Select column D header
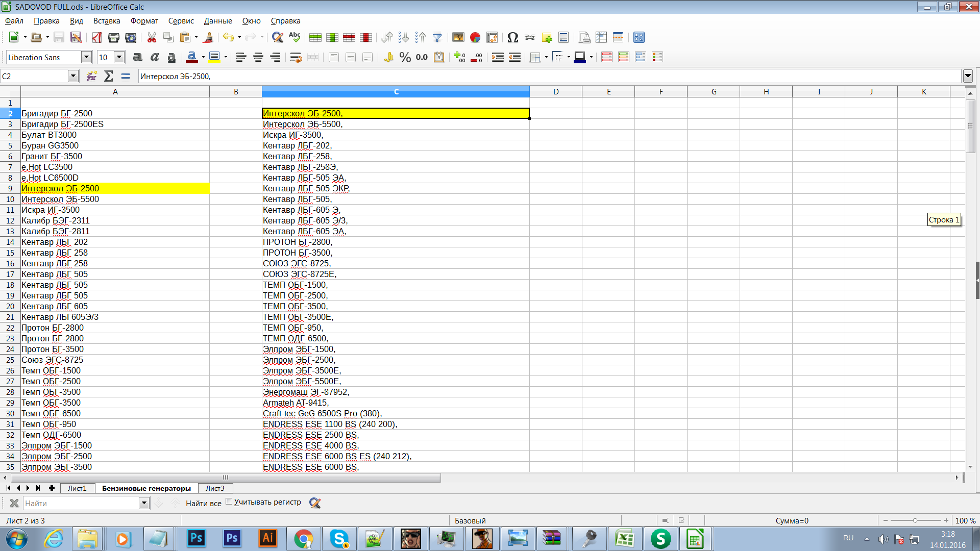Screen dimensions: 980x551 556,92
